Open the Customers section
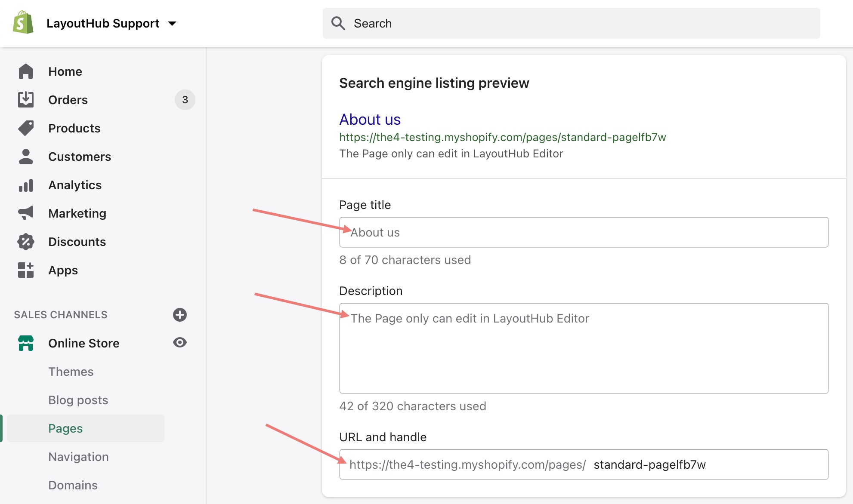853x504 pixels. click(x=80, y=157)
